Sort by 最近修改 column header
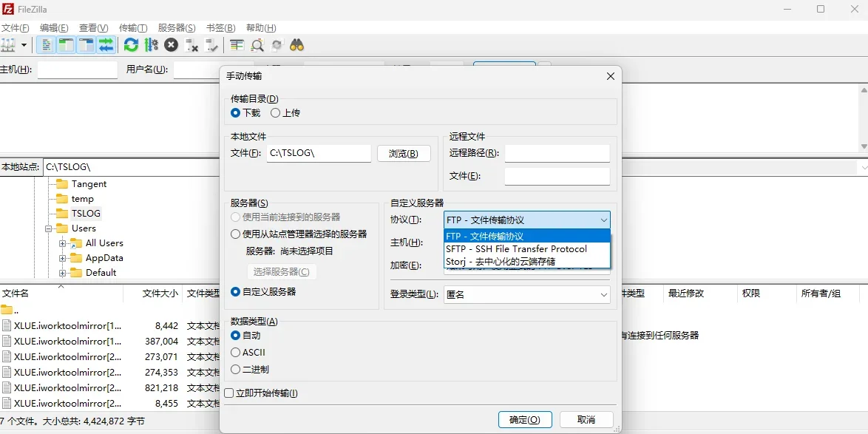The image size is (868, 434). pyautogui.click(x=700, y=294)
